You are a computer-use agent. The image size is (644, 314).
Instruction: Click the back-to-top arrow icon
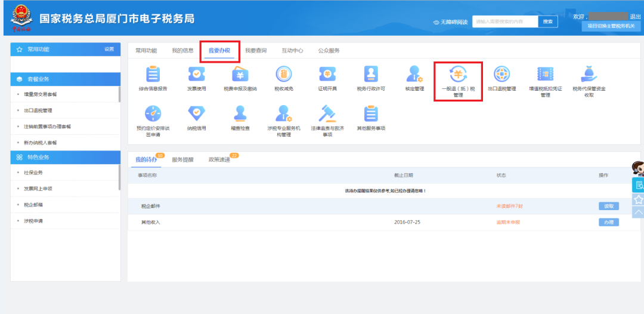pos(638,213)
